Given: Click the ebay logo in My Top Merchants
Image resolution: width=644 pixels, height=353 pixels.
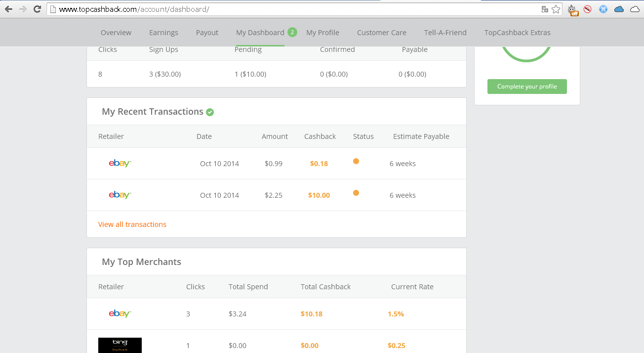Looking at the screenshot, I should pos(120,314).
